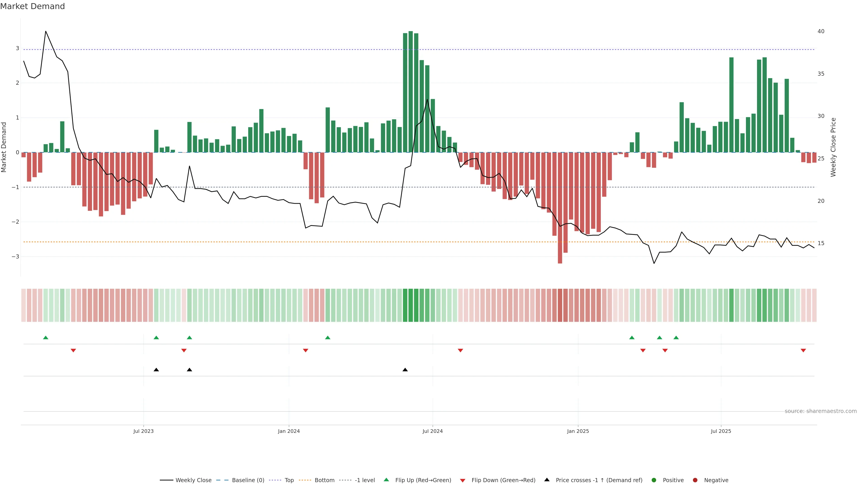The image size is (868, 488).
Task: Click the last red flip-down marker
Action: tap(803, 351)
